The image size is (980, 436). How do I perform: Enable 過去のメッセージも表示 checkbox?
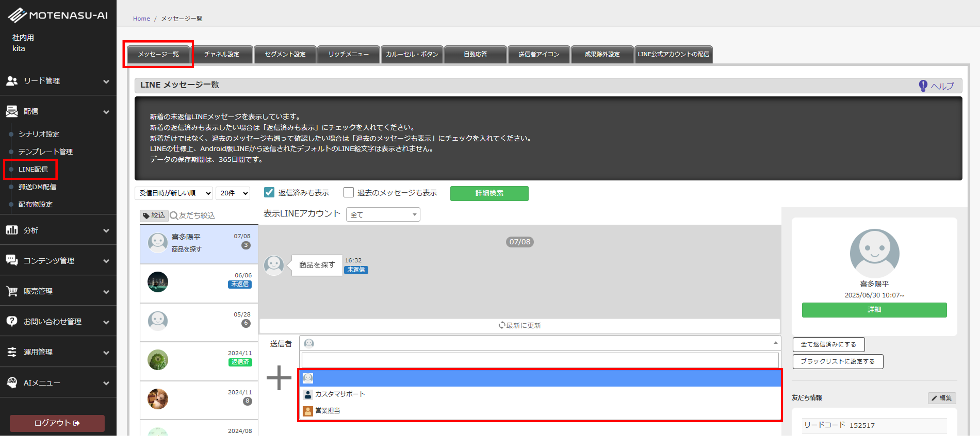[x=348, y=193]
